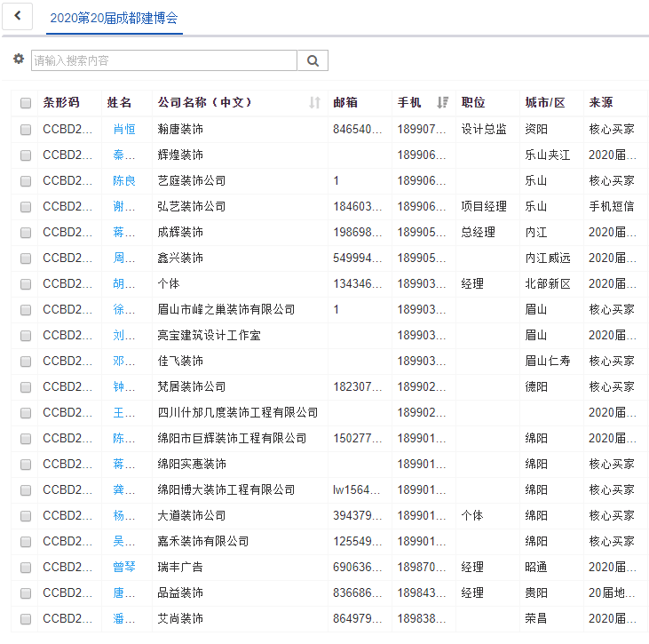Select the 四川什邡几度装饰工程有限公司 cell
The image size is (649, 644).
(x=238, y=412)
